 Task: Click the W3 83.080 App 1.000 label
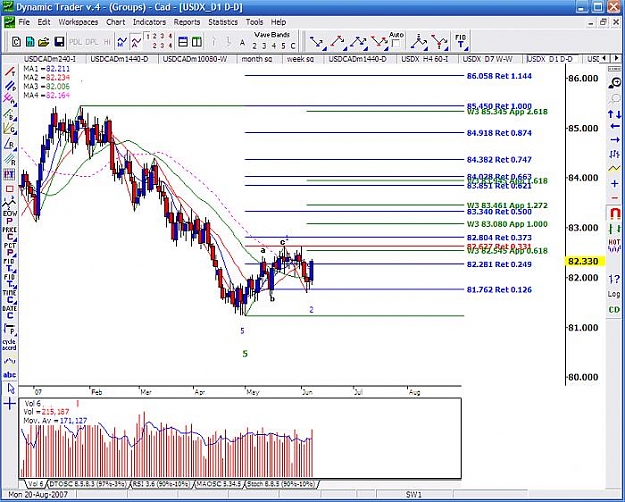507,224
